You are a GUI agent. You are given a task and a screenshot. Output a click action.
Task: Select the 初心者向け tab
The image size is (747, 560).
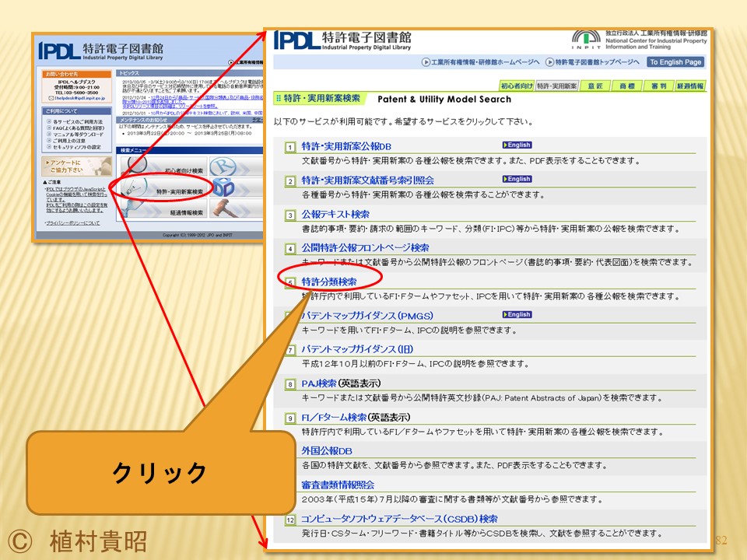pos(517,86)
